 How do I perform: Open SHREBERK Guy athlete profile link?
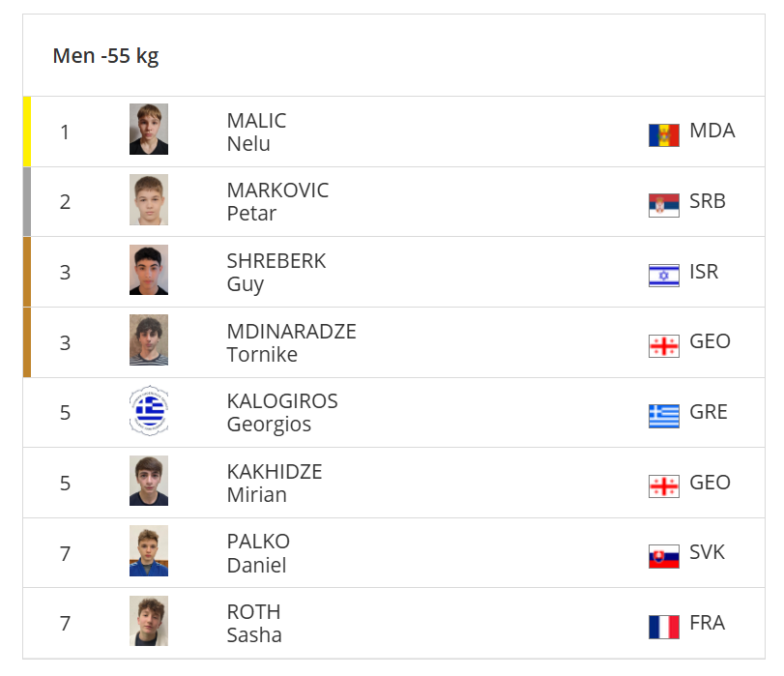point(276,273)
